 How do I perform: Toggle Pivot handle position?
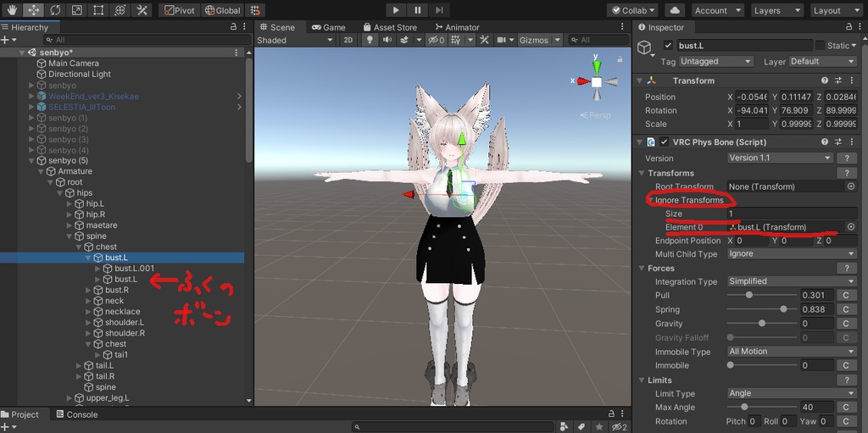click(x=180, y=10)
